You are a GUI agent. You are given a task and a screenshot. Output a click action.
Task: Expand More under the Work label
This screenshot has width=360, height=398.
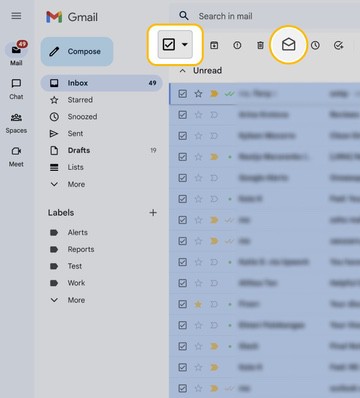point(101,300)
